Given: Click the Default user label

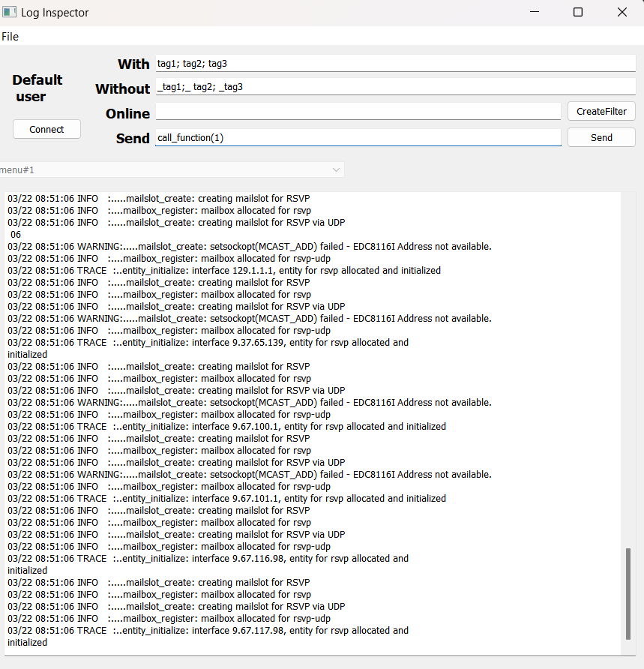Looking at the screenshot, I should click(37, 88).
